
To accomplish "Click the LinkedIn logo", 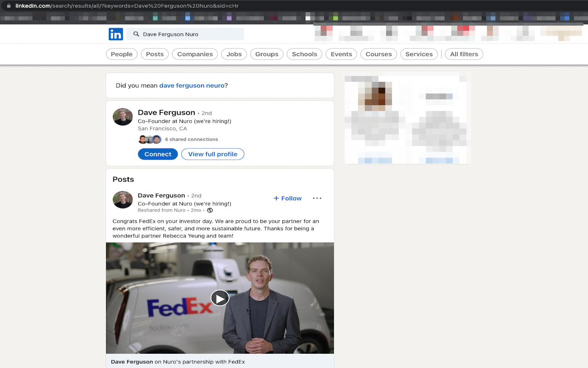I will point(116,34).
